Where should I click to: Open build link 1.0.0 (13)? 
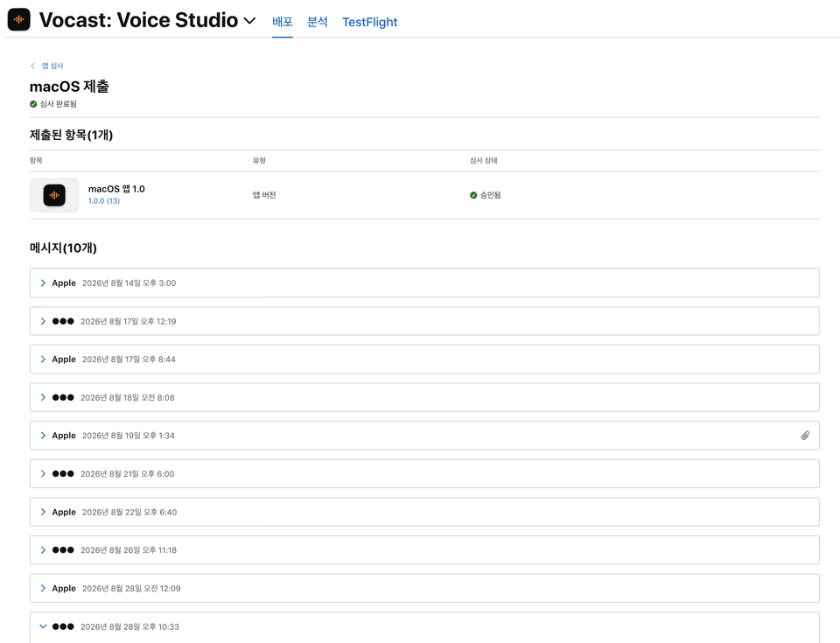(x=104, y=201)
